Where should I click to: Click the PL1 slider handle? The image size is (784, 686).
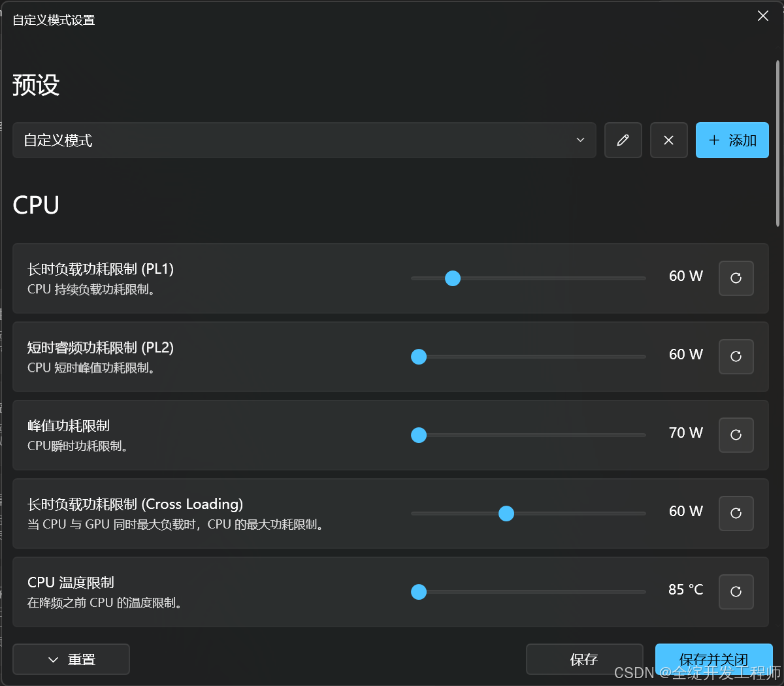pos(453,279)
